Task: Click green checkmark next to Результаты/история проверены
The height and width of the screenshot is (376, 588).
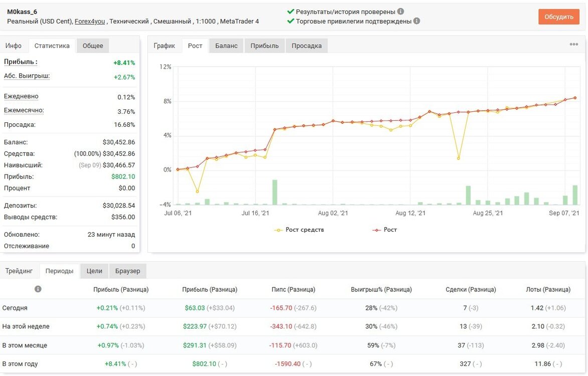Action: (290, 12)
